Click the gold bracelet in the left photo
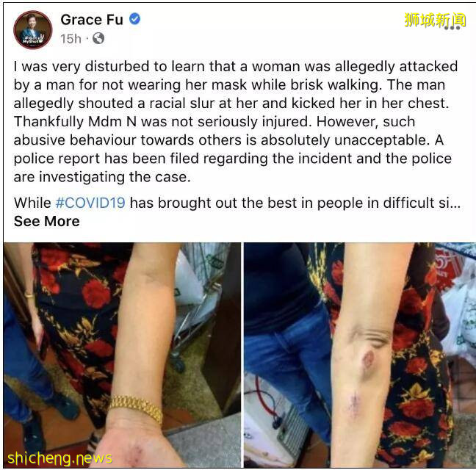Viewport: 476px width, 470px height. (x=136, y=408)
